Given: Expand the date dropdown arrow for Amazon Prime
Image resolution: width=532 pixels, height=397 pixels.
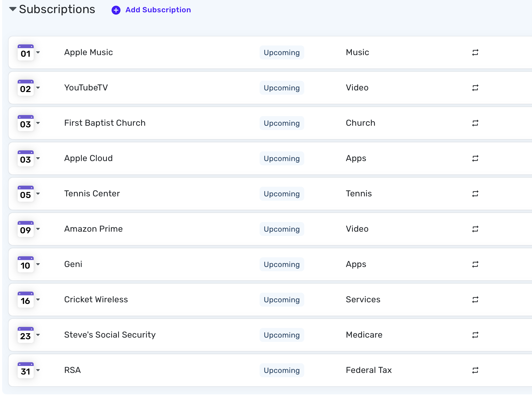Looking at the screenshot, I should [x=38, y=229].
